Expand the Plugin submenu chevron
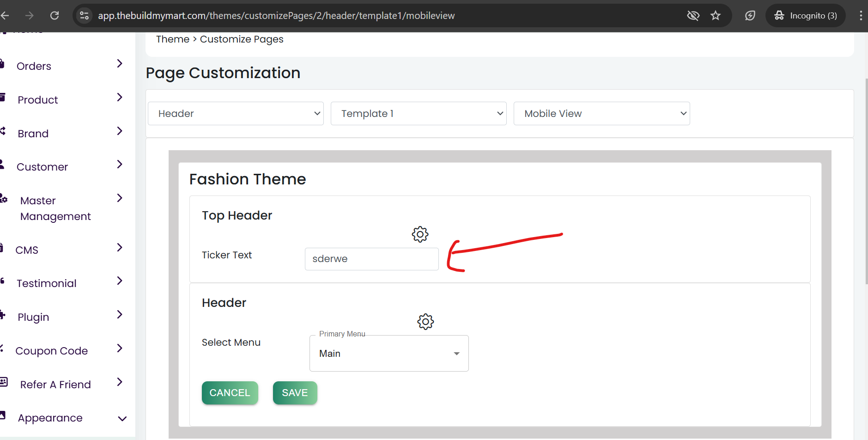 point(120,314)
